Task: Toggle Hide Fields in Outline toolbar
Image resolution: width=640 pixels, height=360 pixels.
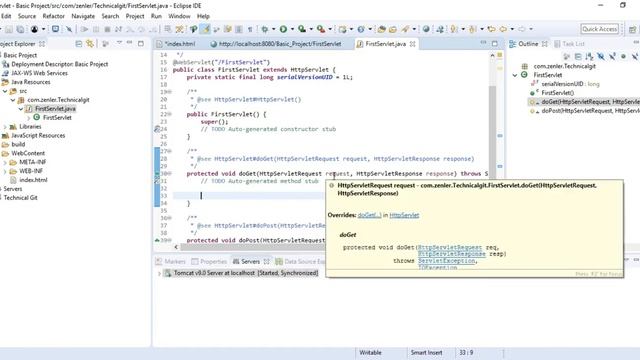Action: click(x=601, y=57)
